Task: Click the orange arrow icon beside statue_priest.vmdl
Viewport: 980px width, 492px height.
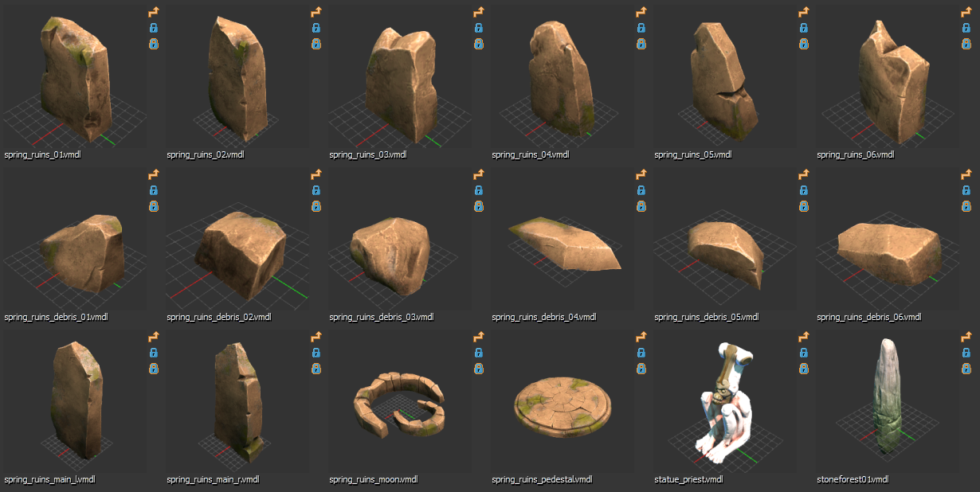Action: (804, 338)
